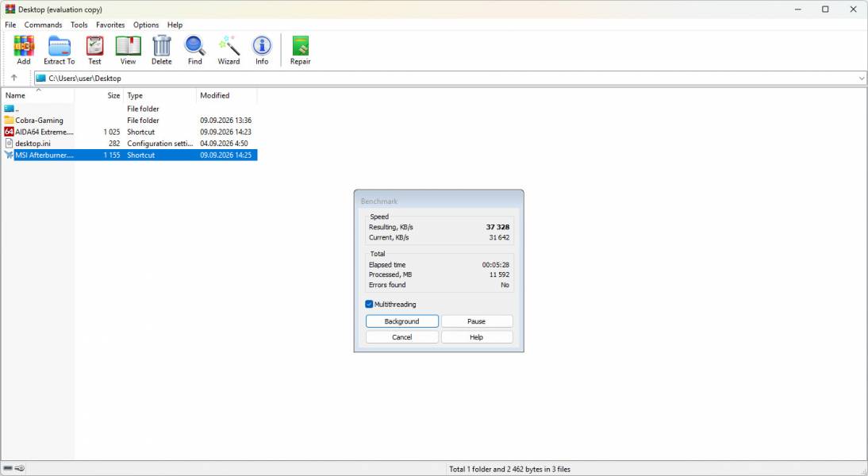Uncheck the Multithreading checkbox
The image size is (868, 476).
tap(369, 304)
